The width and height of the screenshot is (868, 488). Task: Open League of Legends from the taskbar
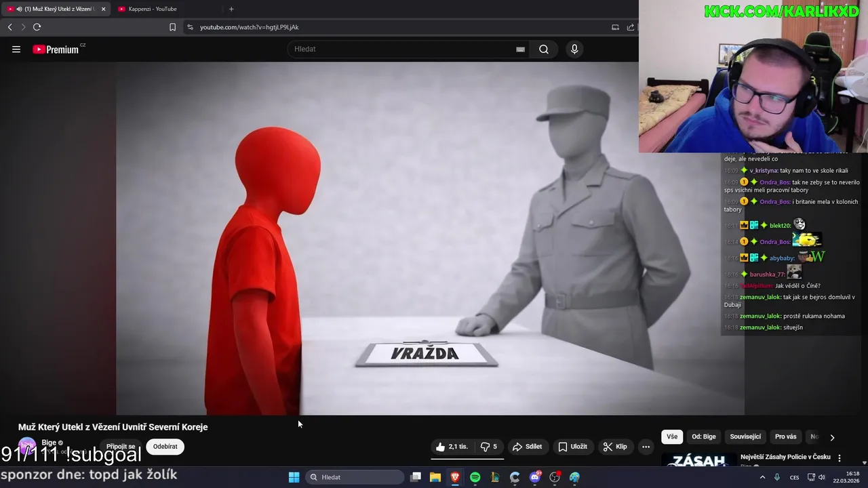(495, 477)
